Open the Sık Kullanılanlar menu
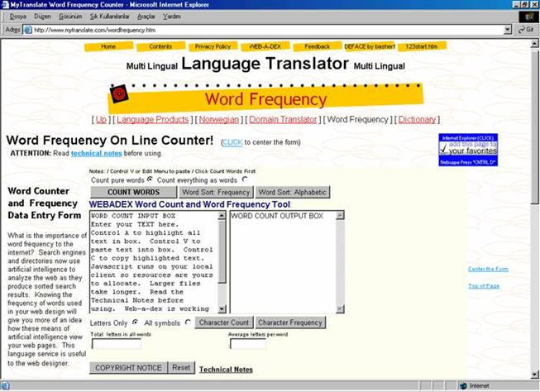Screen dimensions: 540x392 coord(109,17)
